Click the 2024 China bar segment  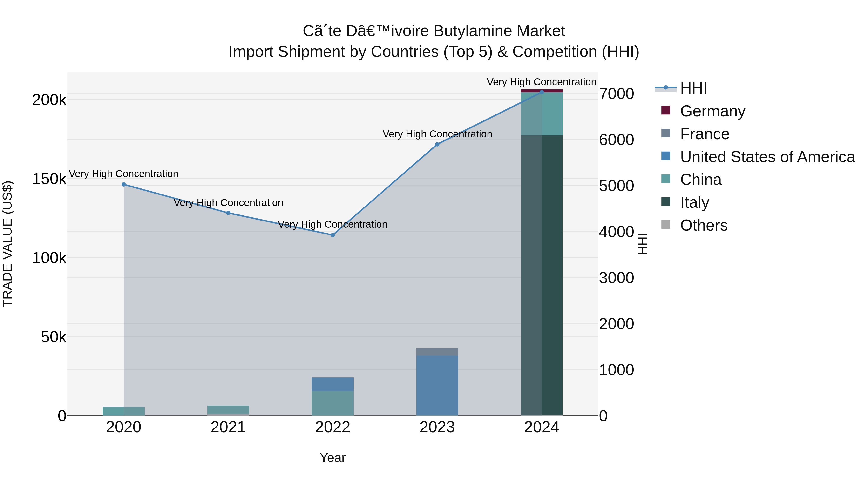[x=542, y=114]
